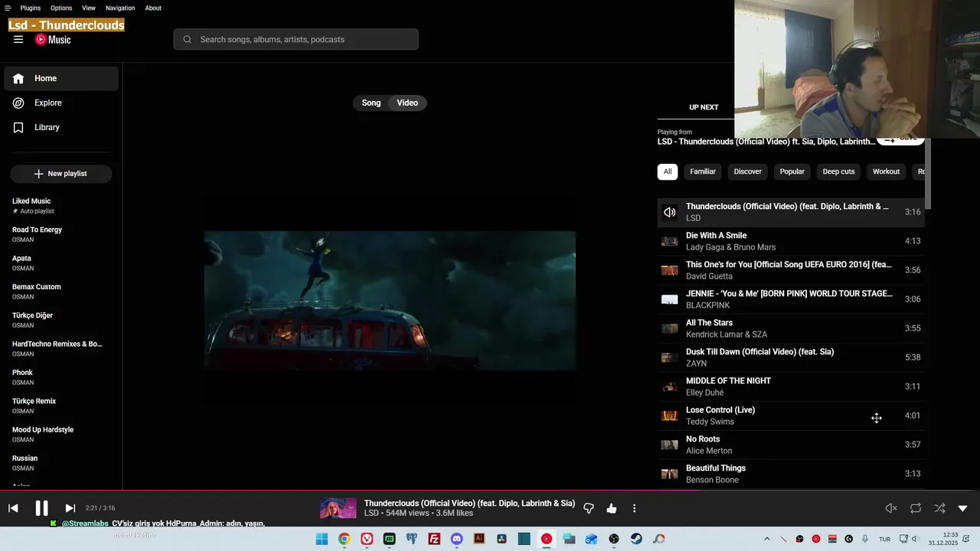The width and height of the screenshot is (980, 551).
Task: Open Explore in the sidebar
Action: click(61, 103)
